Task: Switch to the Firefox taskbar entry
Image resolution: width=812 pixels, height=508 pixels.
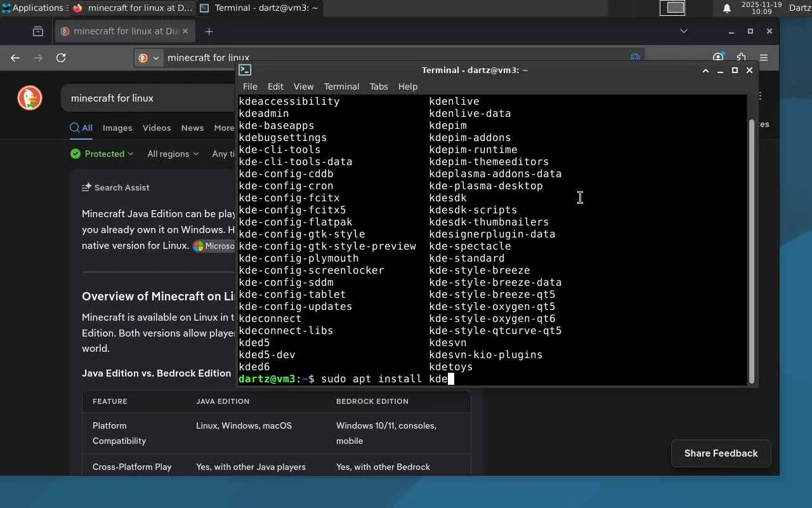Action: point(132,8)
